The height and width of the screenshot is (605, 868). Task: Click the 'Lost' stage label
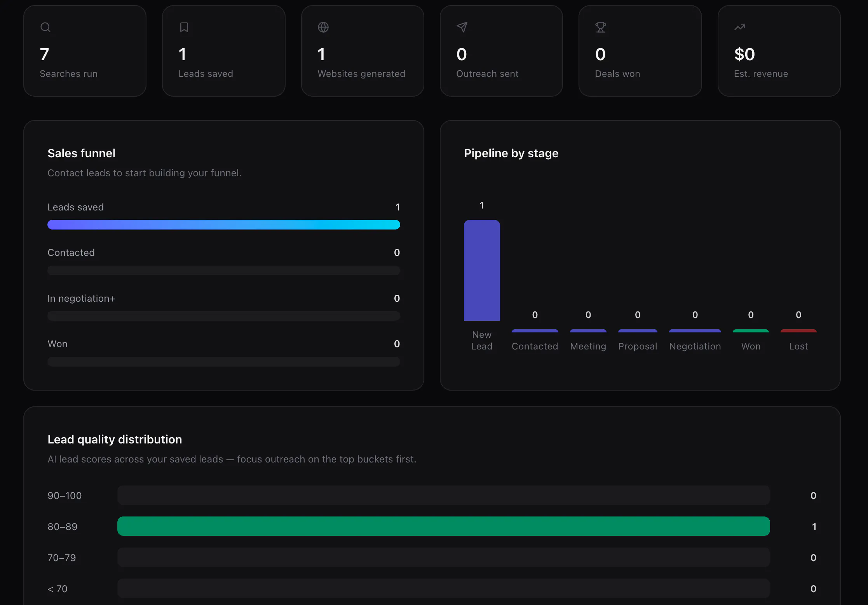pyautogui.click(x=798, y=346)
